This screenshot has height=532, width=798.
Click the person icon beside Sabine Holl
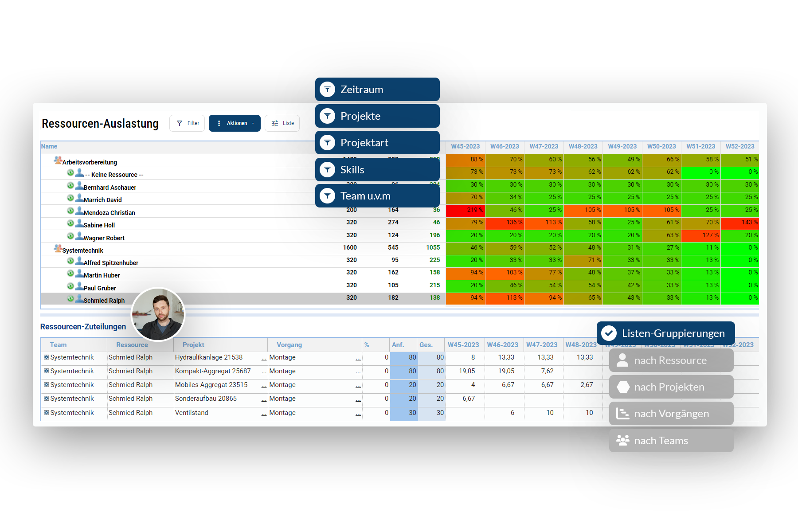point(79,223)
